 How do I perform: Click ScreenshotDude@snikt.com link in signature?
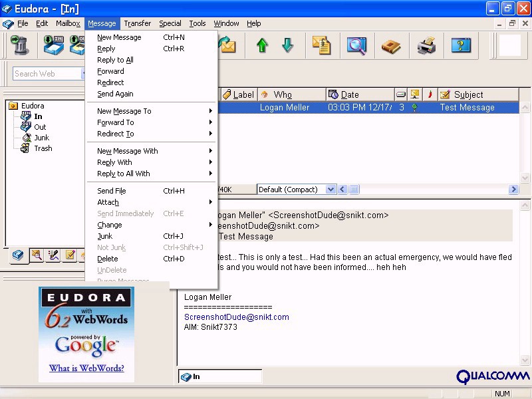click(x=237, y=317)
